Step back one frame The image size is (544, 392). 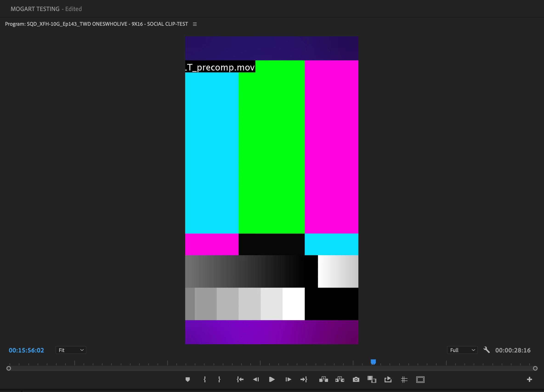tap(256, 379)
